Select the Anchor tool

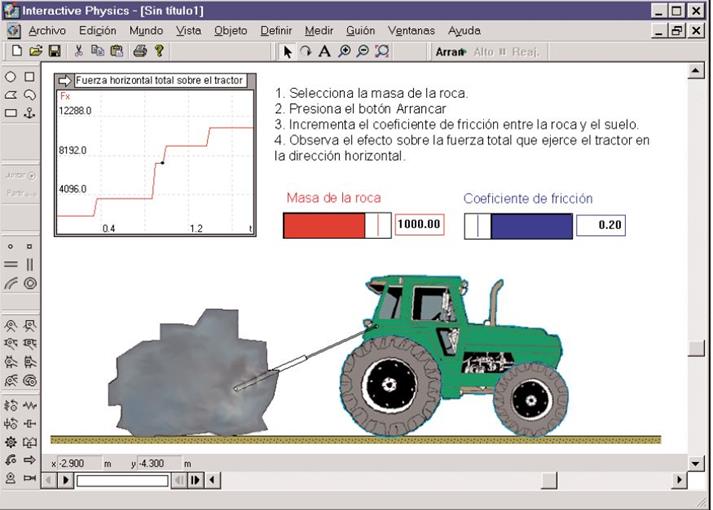click(x=30, y=113)
